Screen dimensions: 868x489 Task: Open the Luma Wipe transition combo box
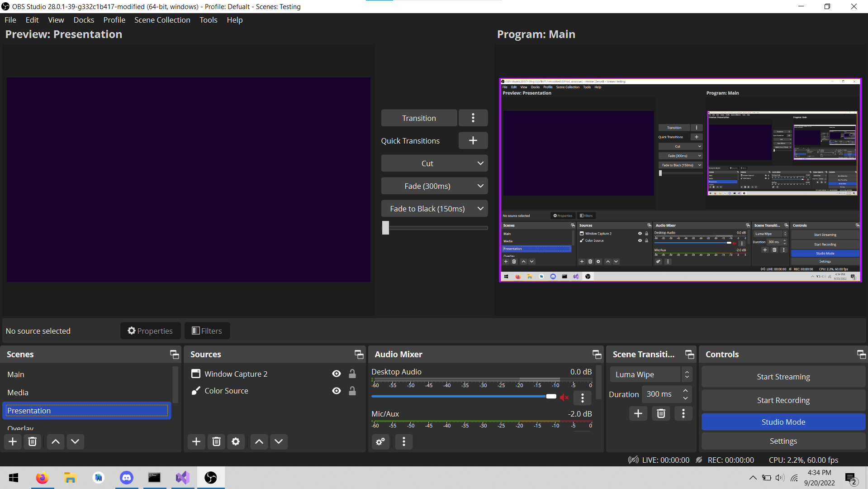pos(651,374)
